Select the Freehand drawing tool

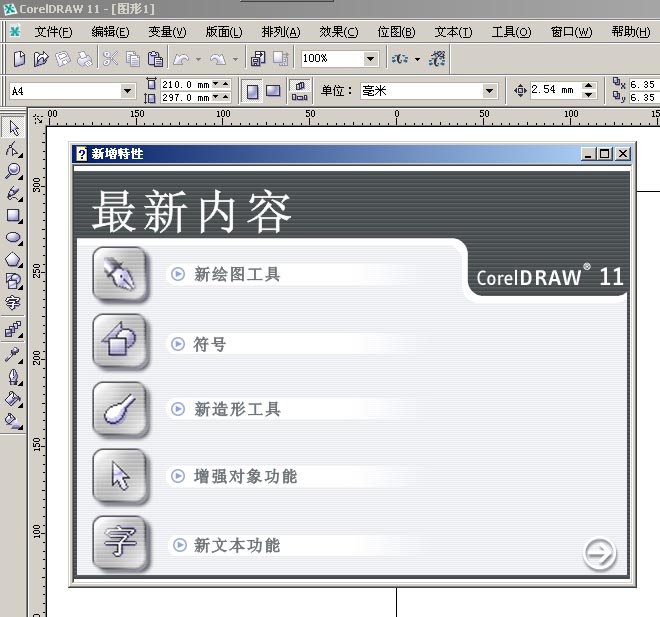coord(13,193)
